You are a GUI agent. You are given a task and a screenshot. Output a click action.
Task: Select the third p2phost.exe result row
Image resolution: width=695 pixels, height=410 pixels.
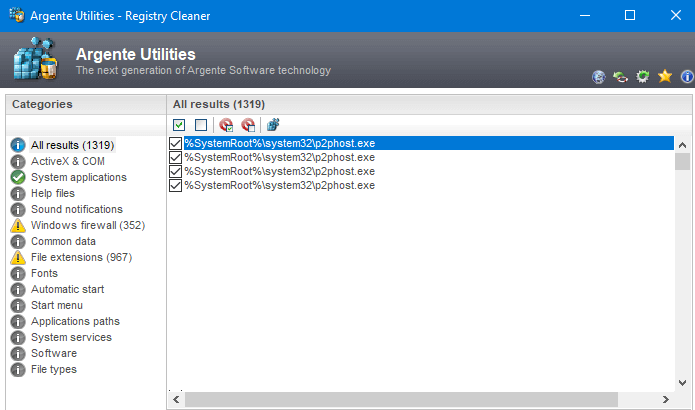(x=279, y=172)
